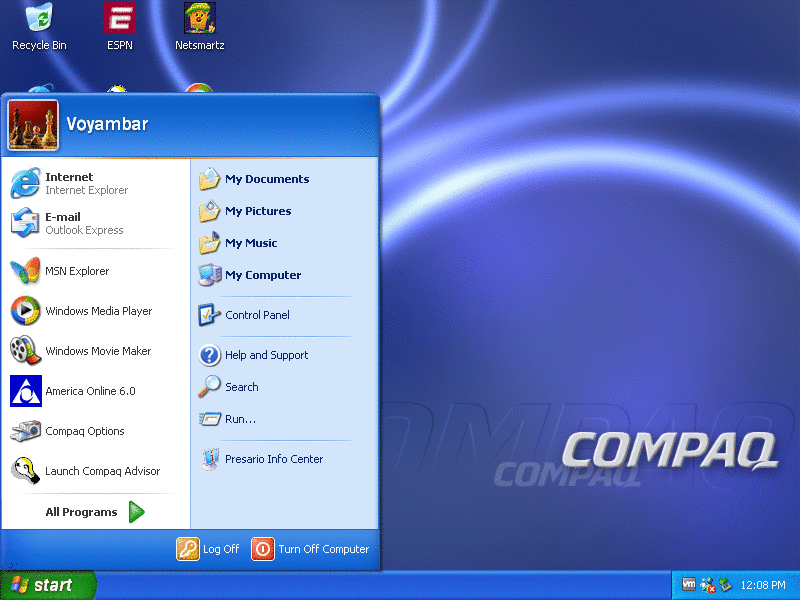800x600 pixels.
Task: Launch Windows Media Player
Action: click(95, 311)
